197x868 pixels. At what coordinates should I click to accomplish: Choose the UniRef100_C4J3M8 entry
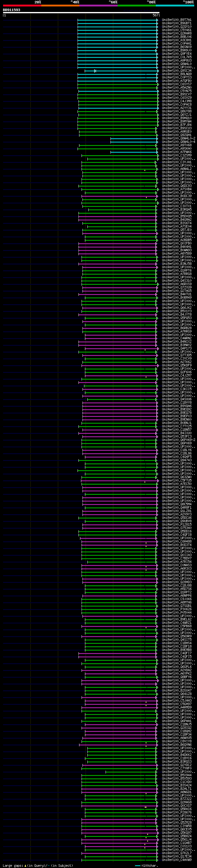tap(177, 101)
